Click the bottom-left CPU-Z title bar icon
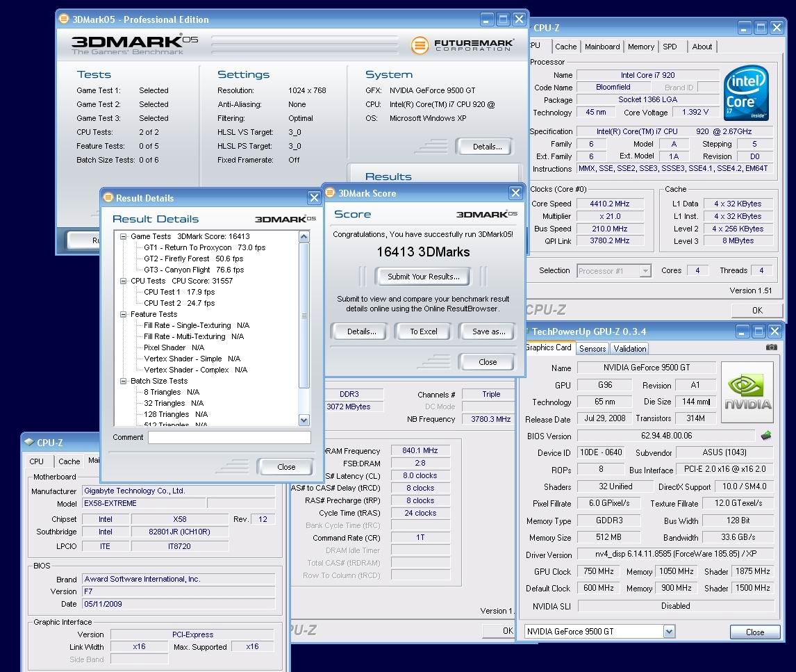The height and width of the screenshot is (672, 796). click(29, 442)
